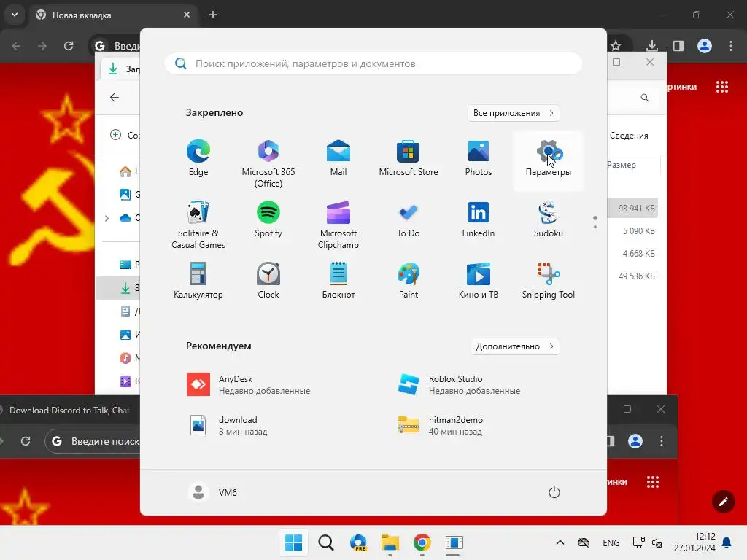Open Chrome tab search dropdown arrow
The width and height of the screenshot is (747, 560).
point(15,15)
